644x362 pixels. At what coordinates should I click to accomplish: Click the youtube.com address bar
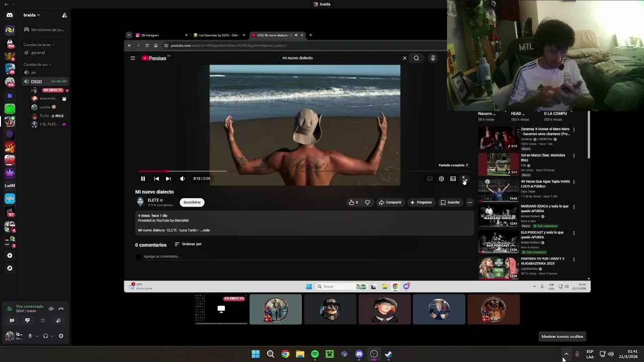[302, 45]
